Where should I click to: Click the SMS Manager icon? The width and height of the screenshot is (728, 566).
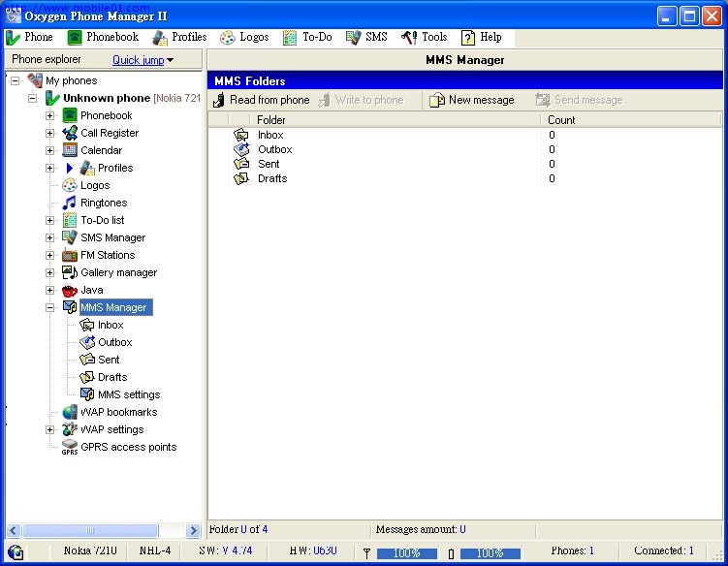pyautogui.click(x=70, y=237)
